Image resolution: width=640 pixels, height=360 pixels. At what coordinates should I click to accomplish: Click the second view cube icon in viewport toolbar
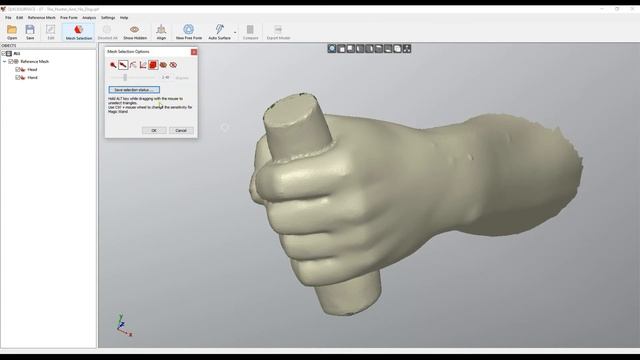pyautogui.click(x=342, y=49)
